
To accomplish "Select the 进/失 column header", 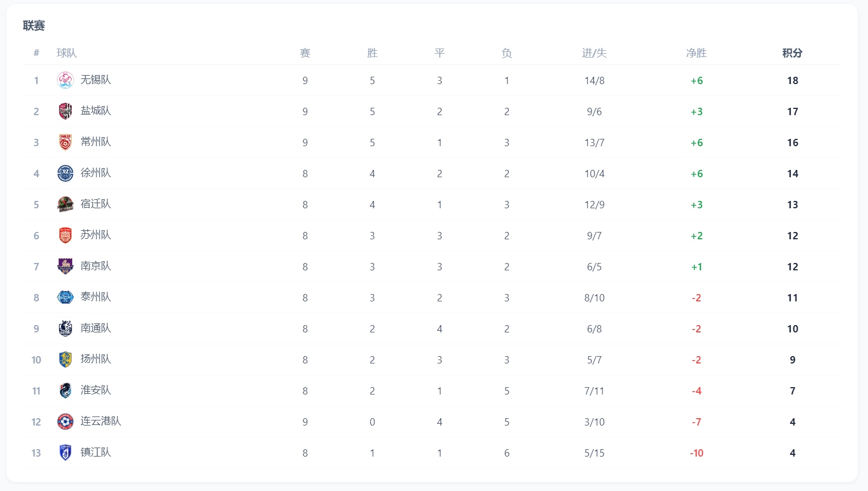I will pos(594,53).
